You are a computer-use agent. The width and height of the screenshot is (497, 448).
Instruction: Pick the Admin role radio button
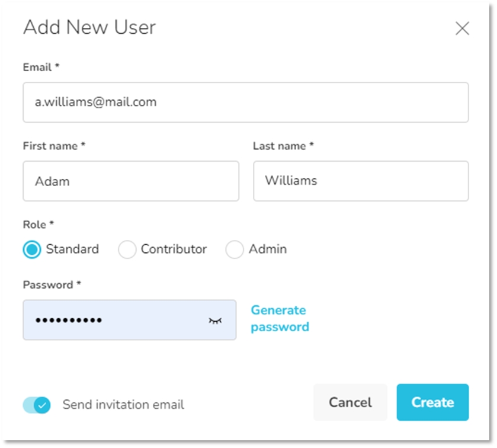235,249
